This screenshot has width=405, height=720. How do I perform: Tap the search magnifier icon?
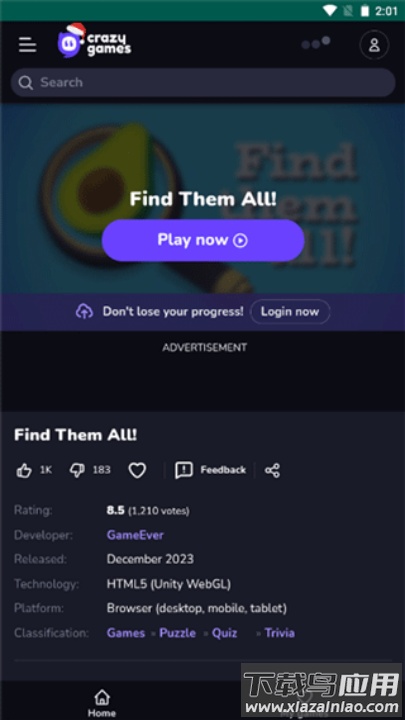click(26, 83)
